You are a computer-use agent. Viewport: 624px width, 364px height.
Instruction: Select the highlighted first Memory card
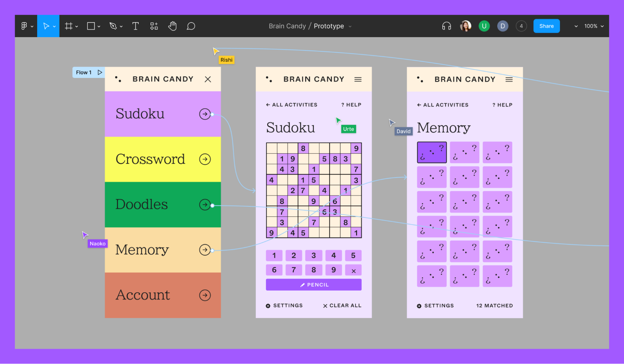point(431,152)
